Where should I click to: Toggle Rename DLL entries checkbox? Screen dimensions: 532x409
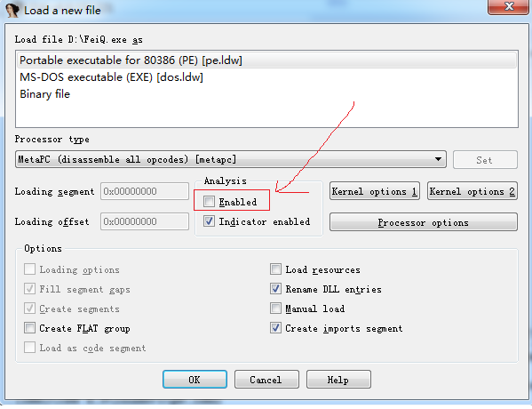pyautogui.click(x=275, y=289)
